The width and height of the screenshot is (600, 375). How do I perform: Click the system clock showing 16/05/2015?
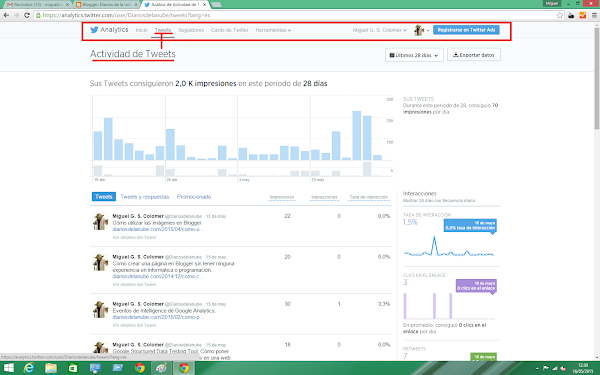(582, 368)
